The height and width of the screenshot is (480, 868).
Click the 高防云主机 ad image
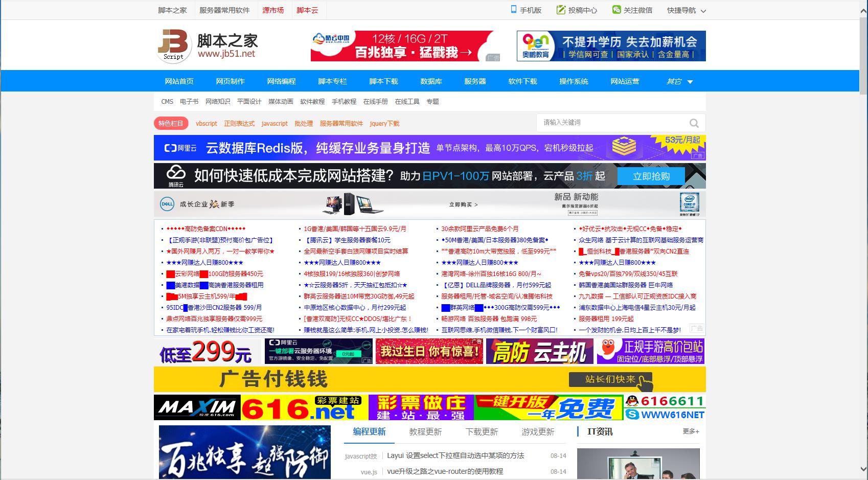pos(539,351)
